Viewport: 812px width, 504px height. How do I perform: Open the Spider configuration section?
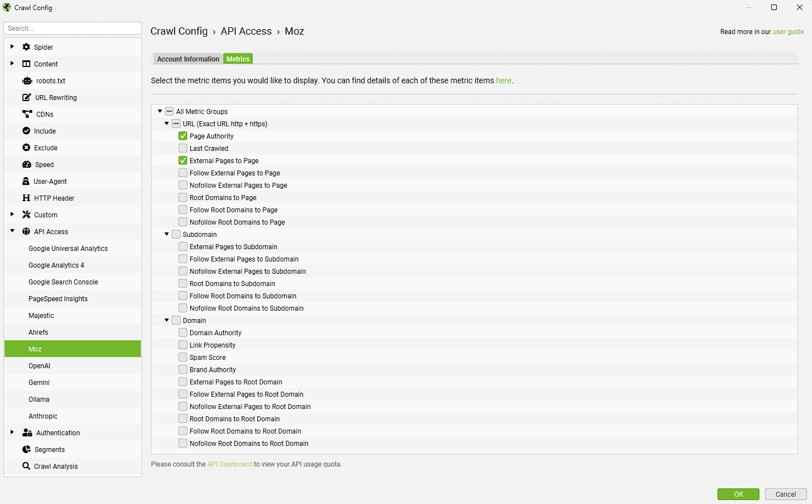[x=26, y=47]
